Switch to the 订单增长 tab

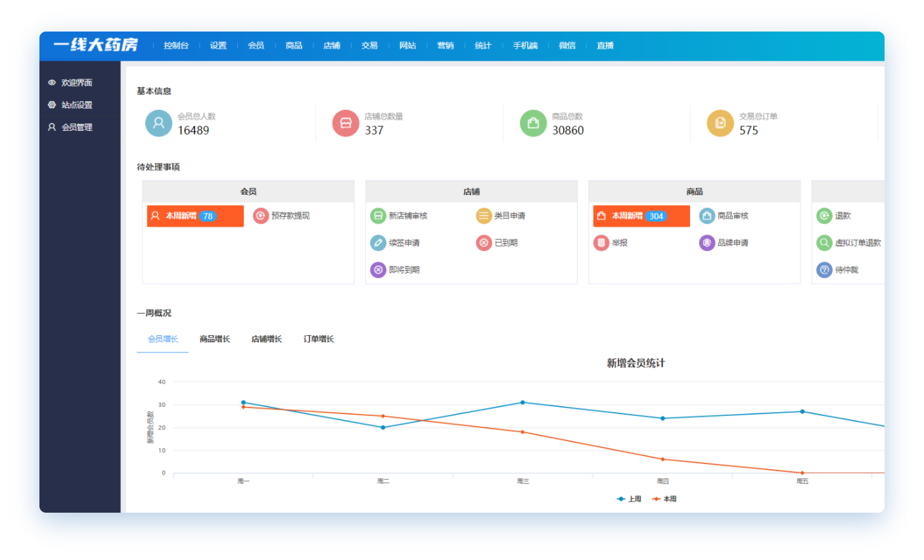319,339
